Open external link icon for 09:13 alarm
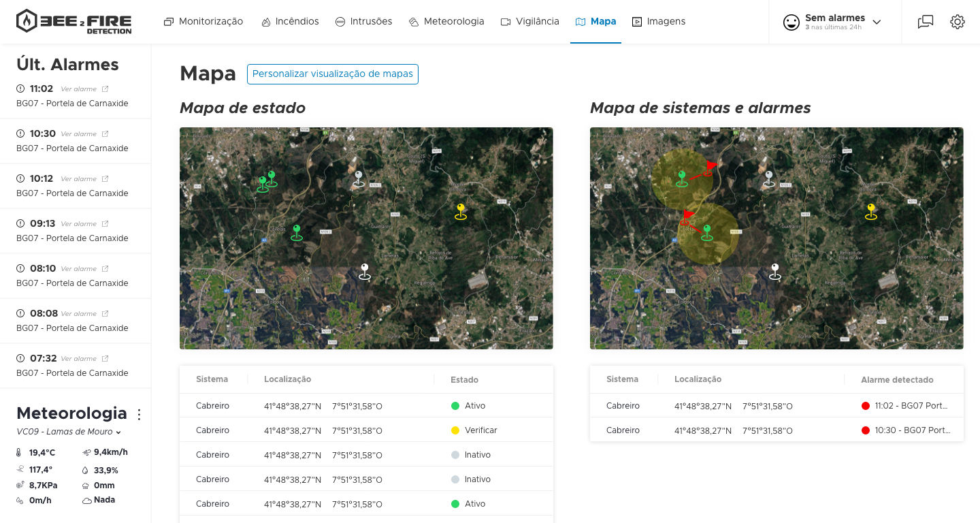 [x=105, y=224]
